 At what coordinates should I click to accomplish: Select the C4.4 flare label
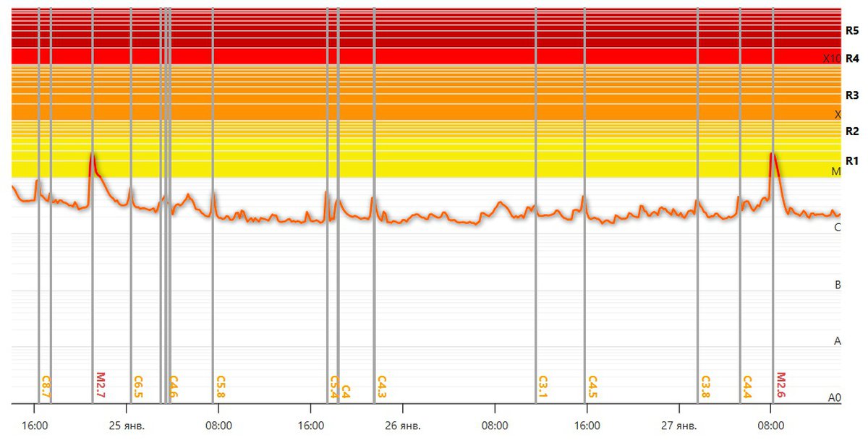[x=748, y=386]
